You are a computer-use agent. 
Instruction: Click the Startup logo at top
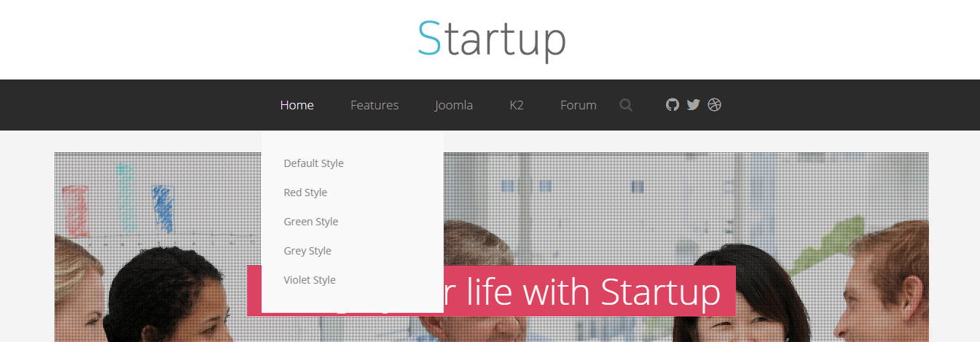(x=491, y=40)
